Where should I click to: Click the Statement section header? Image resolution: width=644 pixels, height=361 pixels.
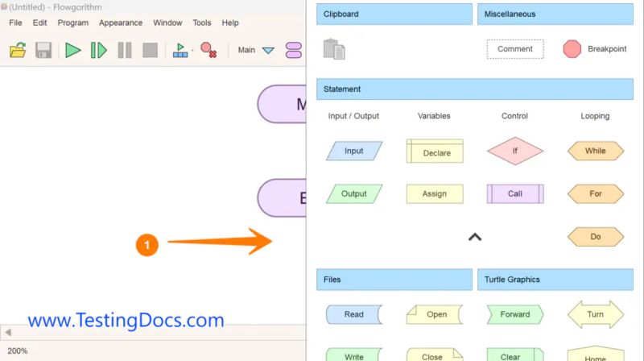pos(475,89)
